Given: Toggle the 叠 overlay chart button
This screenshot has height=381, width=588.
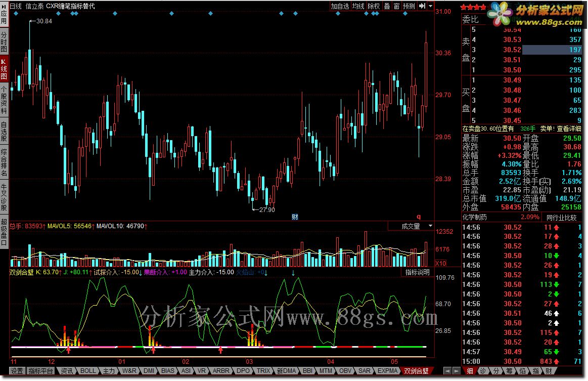Looking at the screenshot, I should point(387,6).
